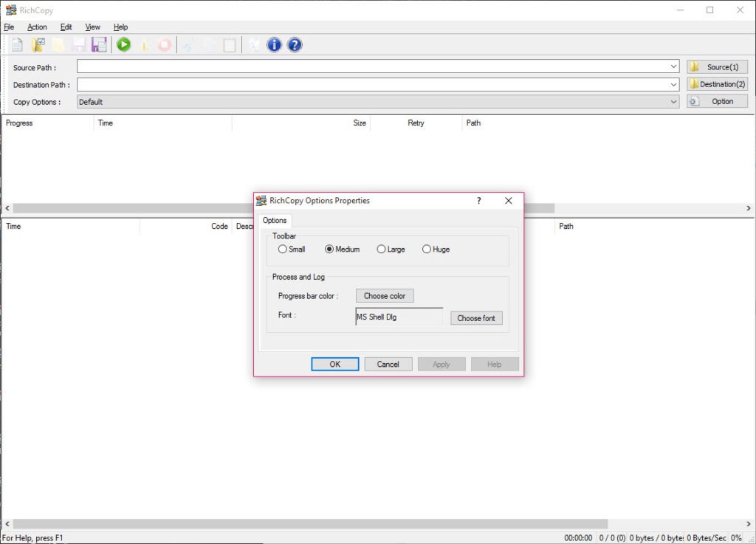This screenshot has width=756, height=544.
Task: Open the Copy Options dropdown showing Default
Action: pyautogui.click(x=378, y=102)
